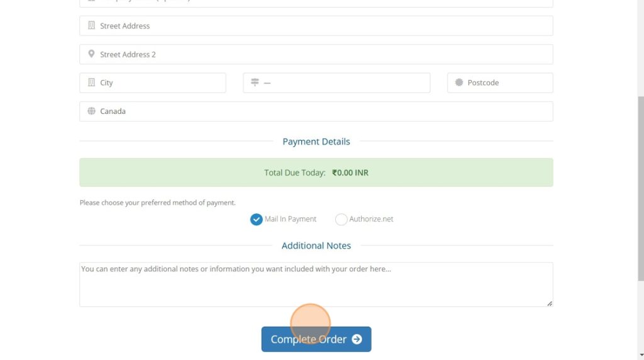Select the Authorize.net payment radio option
Image resolution: width=644 pixels, height=360 pixels.
(x=341, y=220)
